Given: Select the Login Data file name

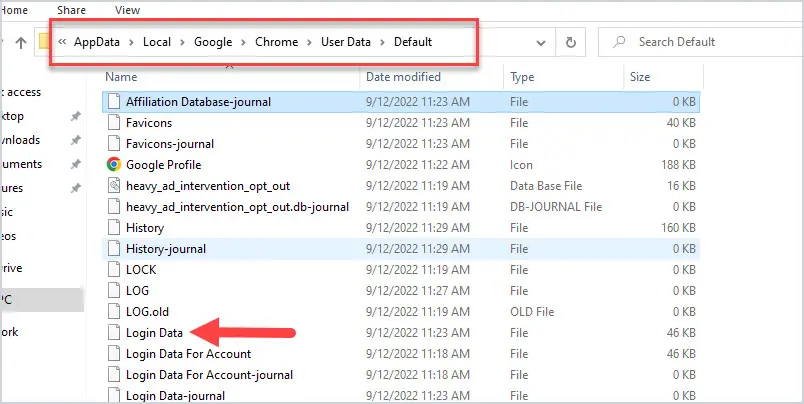Looking at the screenshot, I should tap(154, 333).
